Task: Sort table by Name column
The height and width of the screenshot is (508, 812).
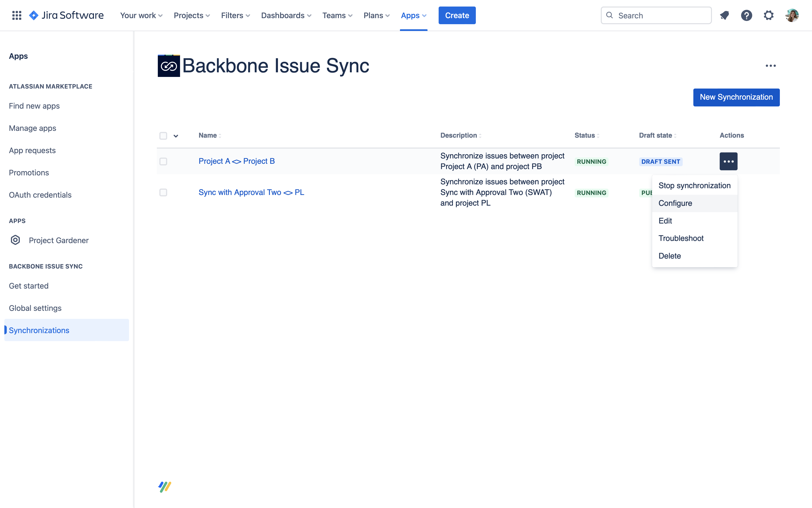Action: pos(210,135)
